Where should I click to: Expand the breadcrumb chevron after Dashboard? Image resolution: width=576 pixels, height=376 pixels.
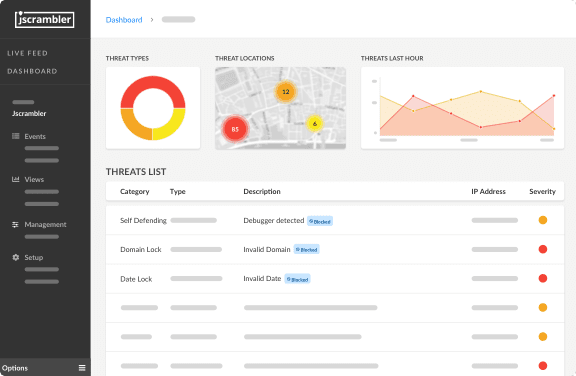[x=152, y=20]
